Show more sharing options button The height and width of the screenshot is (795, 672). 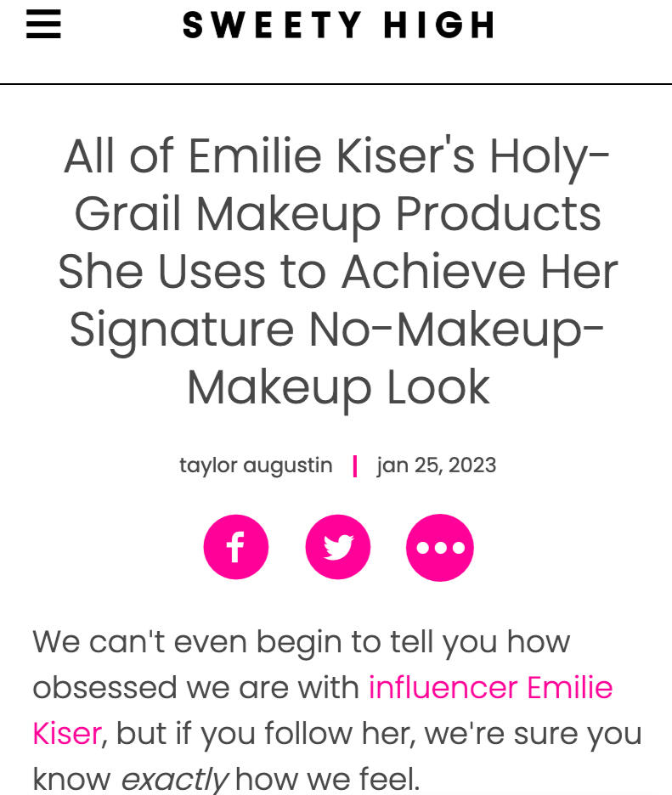pos(439,547)
